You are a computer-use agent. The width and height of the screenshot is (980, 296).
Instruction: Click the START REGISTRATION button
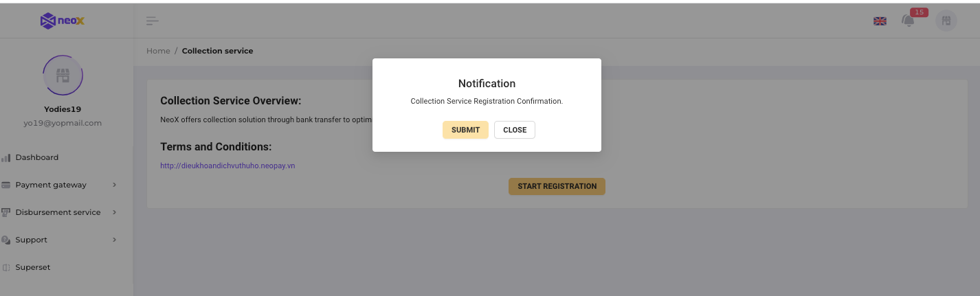(x=557, y=186)
